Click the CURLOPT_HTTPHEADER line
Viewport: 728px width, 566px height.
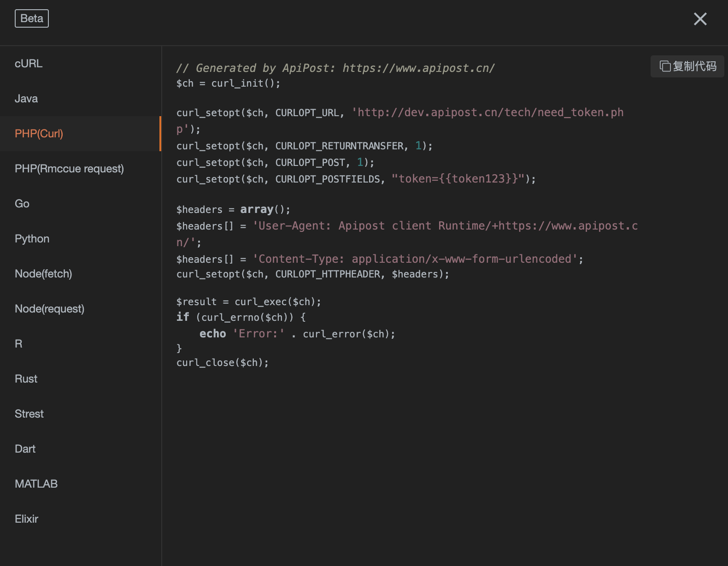click(x=312, y=274)
